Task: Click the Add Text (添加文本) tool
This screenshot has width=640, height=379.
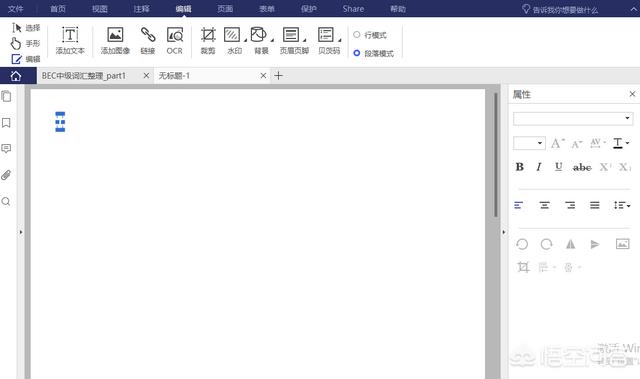Action: (70, 40)
